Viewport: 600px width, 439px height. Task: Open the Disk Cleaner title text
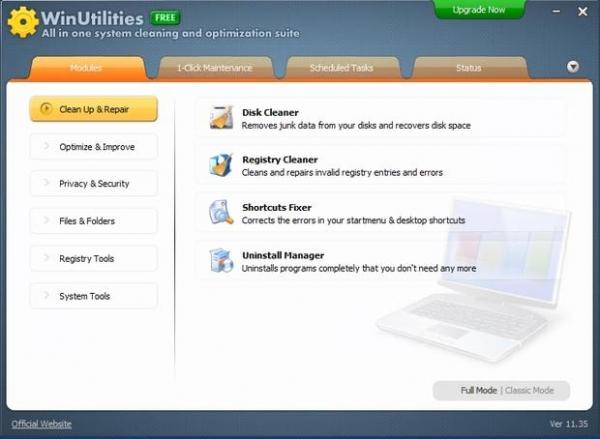tap(270, 113)
